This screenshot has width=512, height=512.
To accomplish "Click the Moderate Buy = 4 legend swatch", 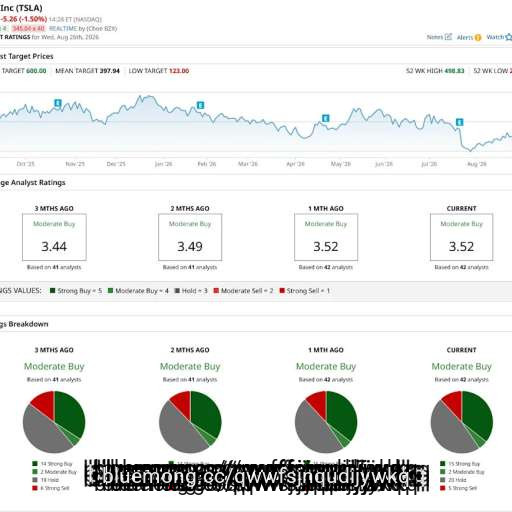I will click(110, 291).
